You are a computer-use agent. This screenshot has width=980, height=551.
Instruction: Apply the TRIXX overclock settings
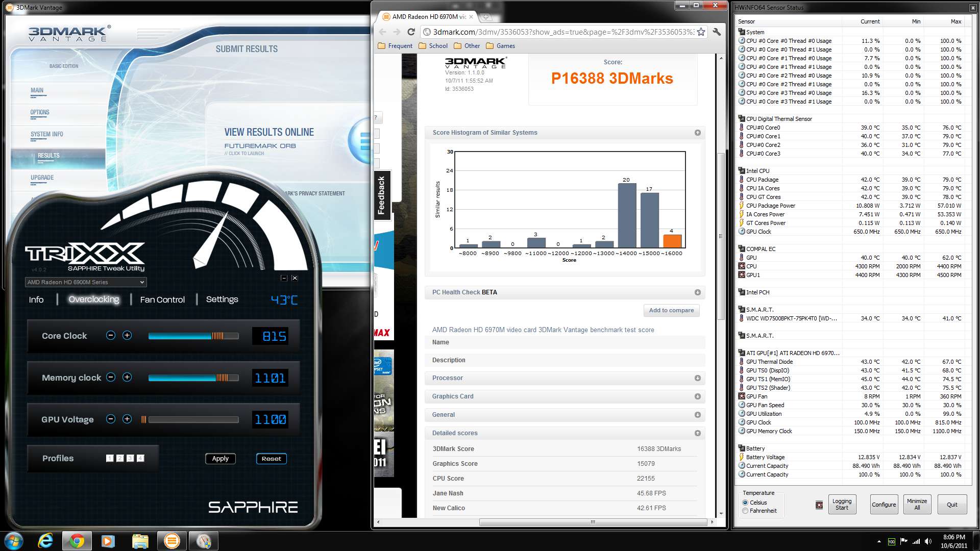(x=220, y=459)
